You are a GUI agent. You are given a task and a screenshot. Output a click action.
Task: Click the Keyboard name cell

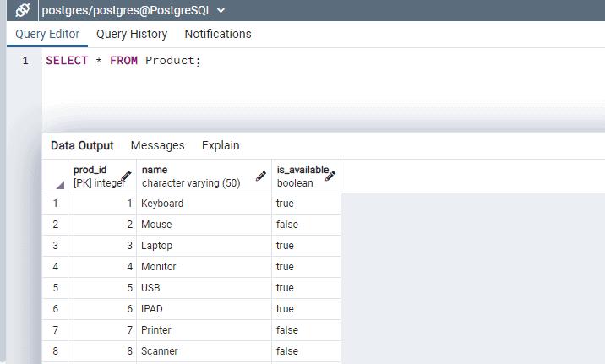[203, 204]
